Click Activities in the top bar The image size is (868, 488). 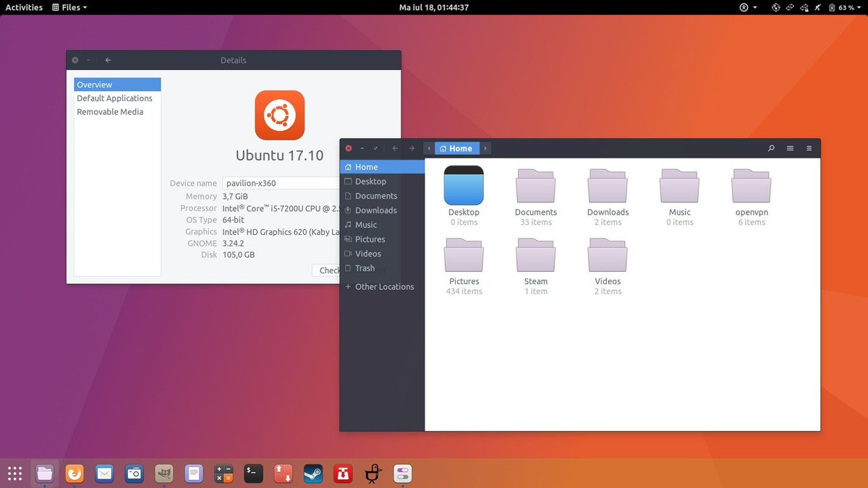(24, 7)
